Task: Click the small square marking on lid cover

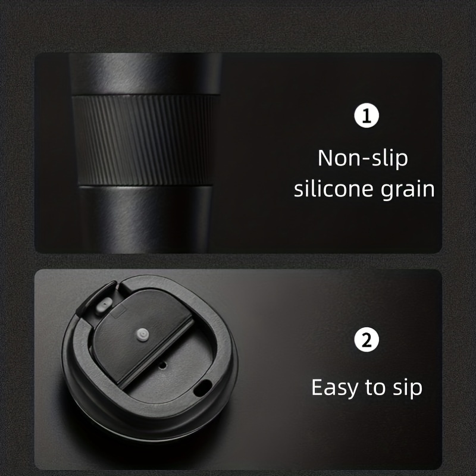Action: click(x=118, y=311)
